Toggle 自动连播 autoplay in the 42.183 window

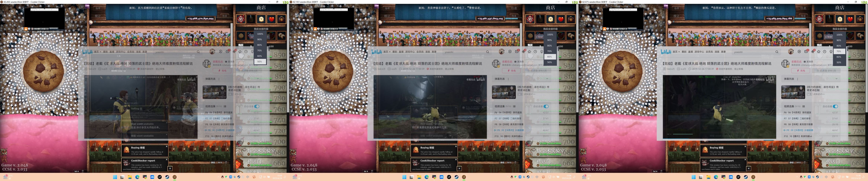tap(546, 107)
